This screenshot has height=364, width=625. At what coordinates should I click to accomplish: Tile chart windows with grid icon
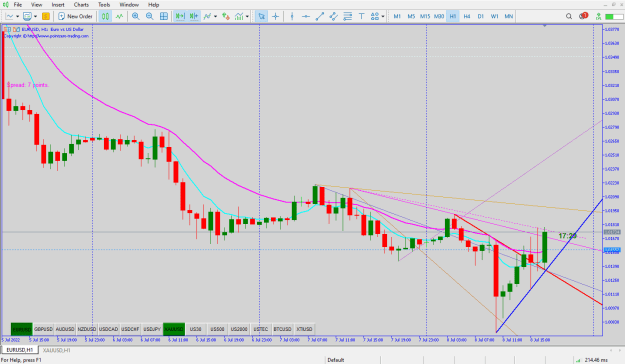[163, 16]
